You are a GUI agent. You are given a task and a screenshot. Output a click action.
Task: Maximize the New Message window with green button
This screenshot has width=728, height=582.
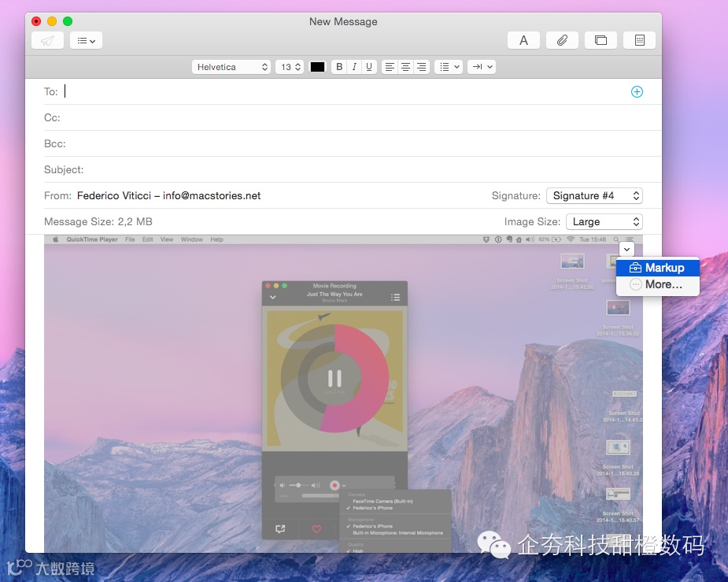click(x=68, y=21)
